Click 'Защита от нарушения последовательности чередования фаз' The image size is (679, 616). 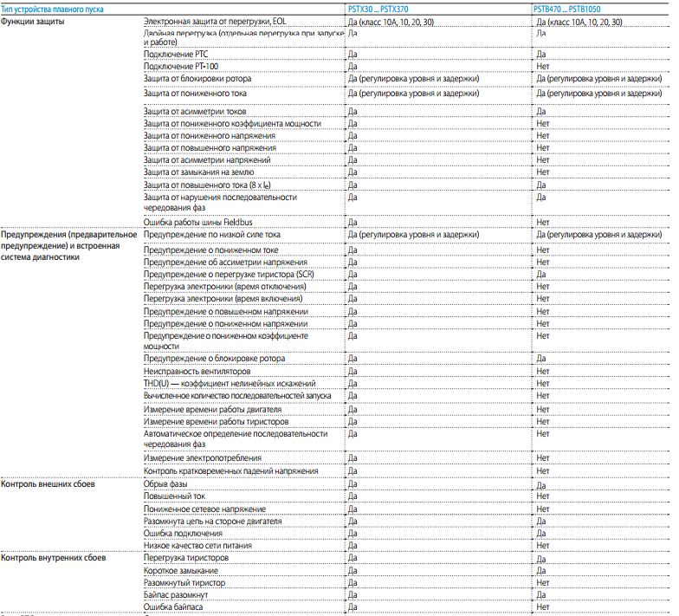[220, 203]
